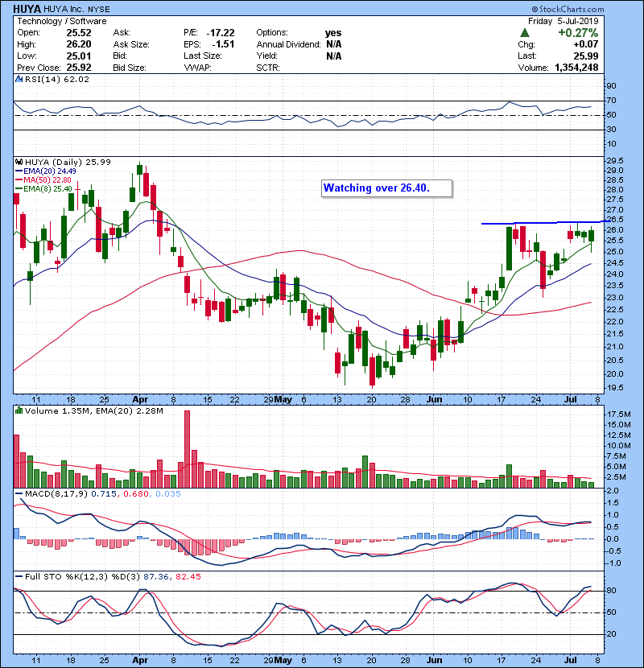Click the 'Last Size:' label
The image size is (644, 668).
202,56
